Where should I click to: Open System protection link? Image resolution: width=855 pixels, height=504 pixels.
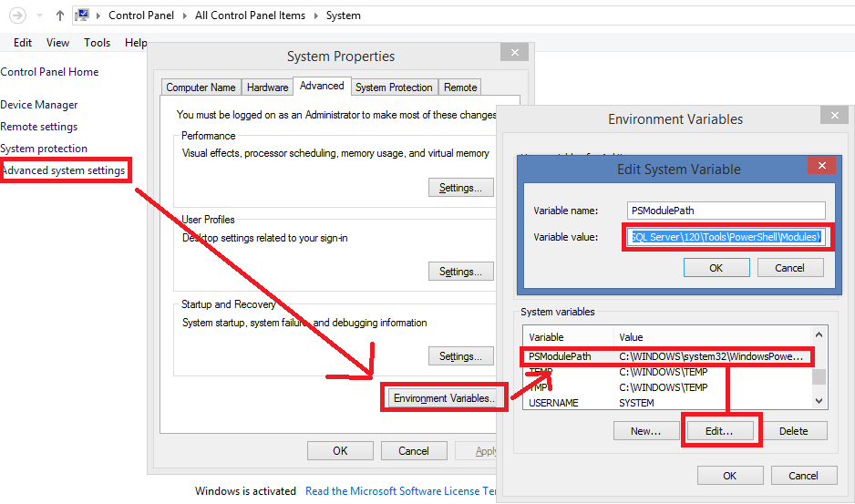pyautogui.click(x=44, y=148)
